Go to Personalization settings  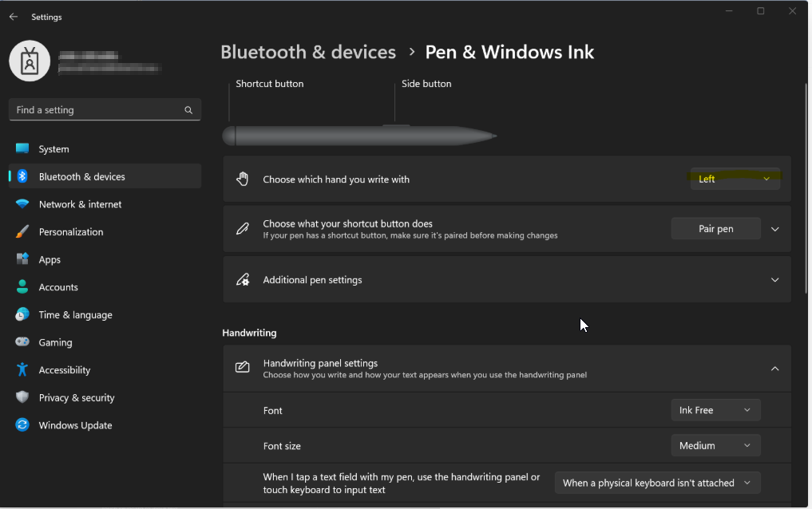tap(105, 231)
